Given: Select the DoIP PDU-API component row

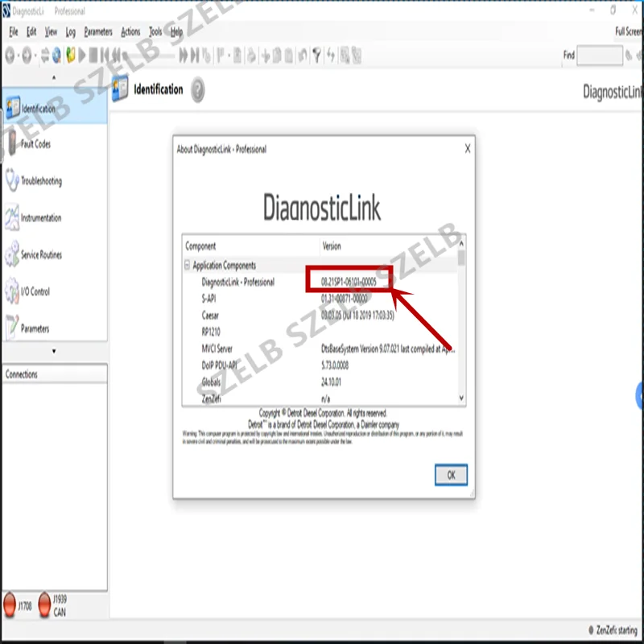Looking at the screenshot, I should [320, 365].
